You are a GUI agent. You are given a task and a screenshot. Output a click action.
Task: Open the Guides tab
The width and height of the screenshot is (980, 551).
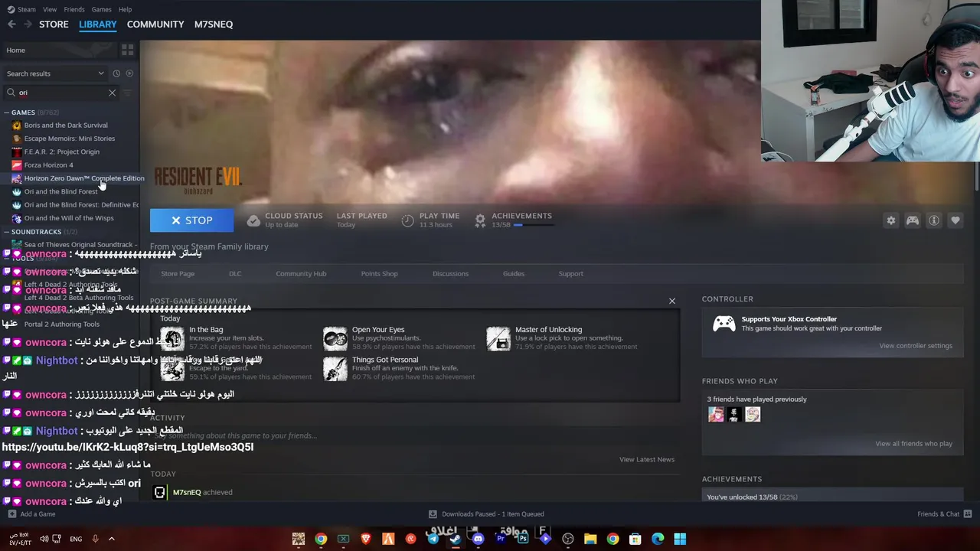(514, 274)
